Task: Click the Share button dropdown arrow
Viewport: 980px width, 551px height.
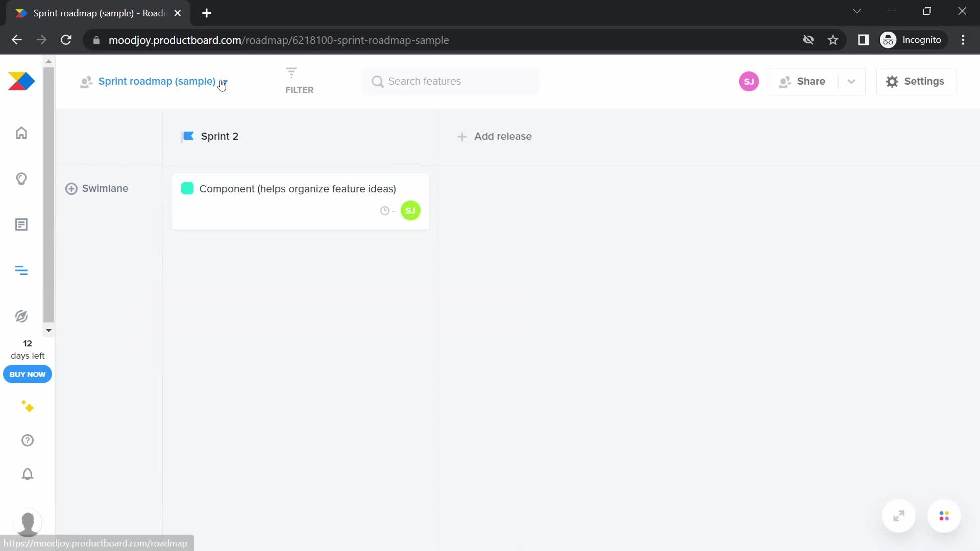Action: (x=851, y=81)
